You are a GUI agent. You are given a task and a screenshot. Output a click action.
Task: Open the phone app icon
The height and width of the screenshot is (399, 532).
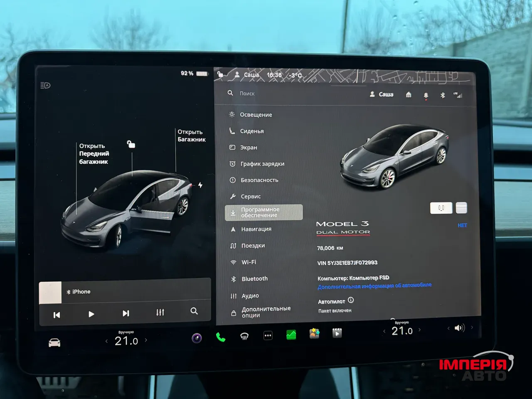pos(221,337)
